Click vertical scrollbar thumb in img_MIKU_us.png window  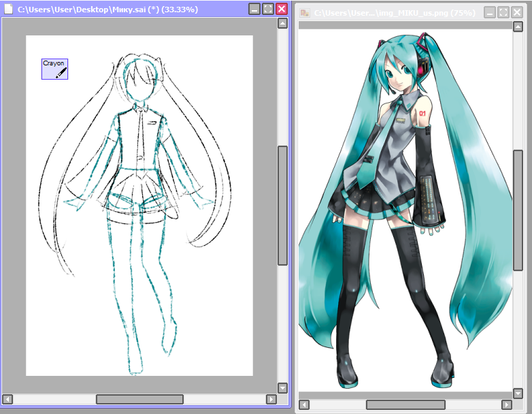(x=518, y=210)
